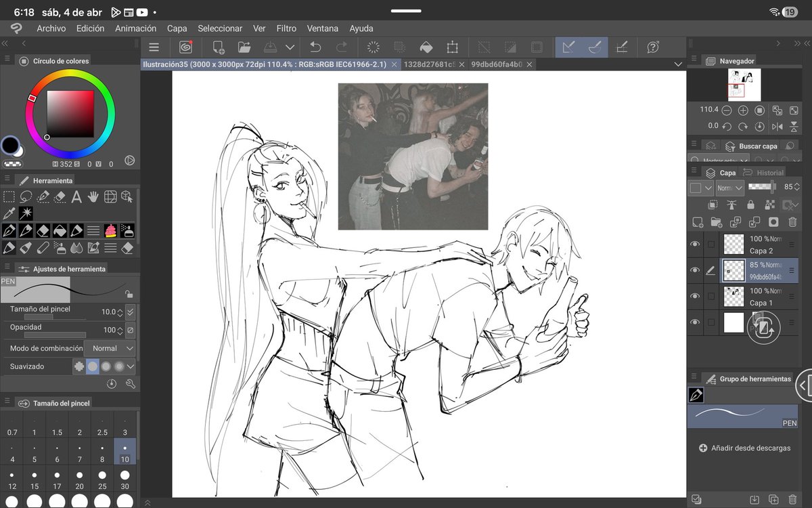Open the layer palette color dropdown
This screenshot has width=812, height=508.
pyautogui.click(x=701, y=188)
